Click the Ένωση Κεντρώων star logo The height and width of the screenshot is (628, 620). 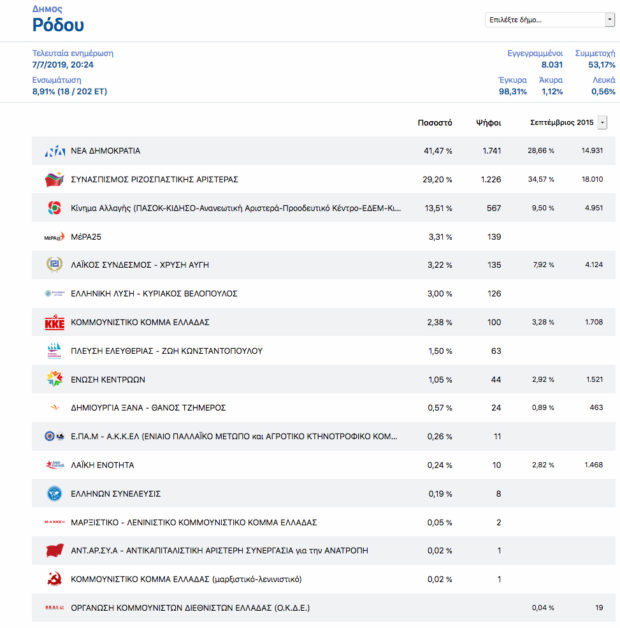point(54,379)
